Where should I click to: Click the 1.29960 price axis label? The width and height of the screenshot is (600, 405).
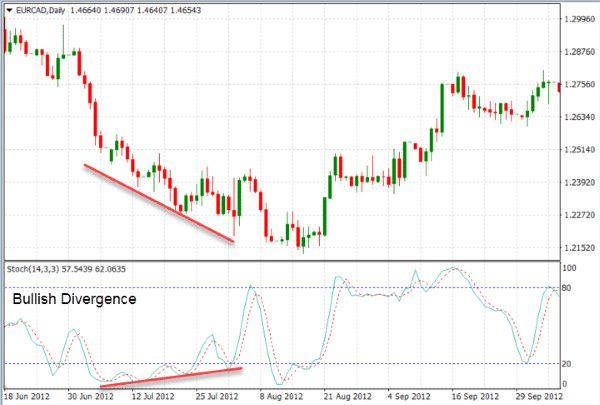pyautogui.click(x=580, y=20)
